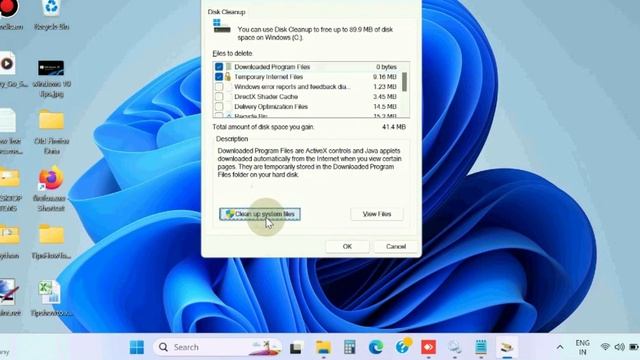The width and height of the screenshot is (640, 360).
Task: Launch the Firefox shortcut on the desktop
Action: click(x=51, y=189)
